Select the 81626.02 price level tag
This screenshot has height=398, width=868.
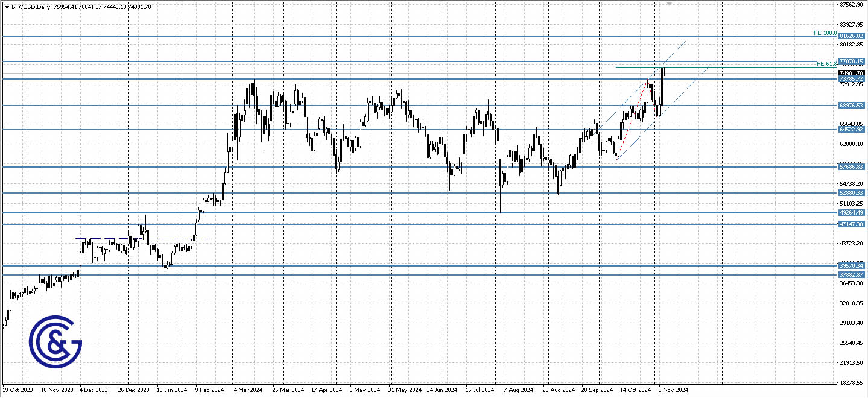852,36
